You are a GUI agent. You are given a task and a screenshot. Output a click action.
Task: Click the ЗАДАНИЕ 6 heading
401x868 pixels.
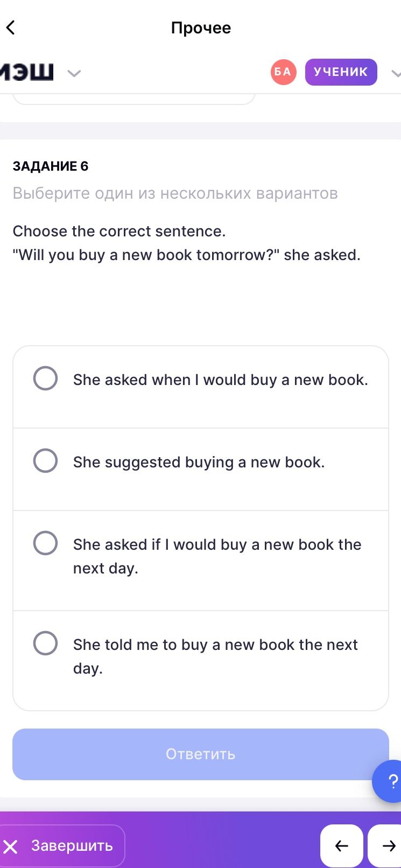click(51, 166)
